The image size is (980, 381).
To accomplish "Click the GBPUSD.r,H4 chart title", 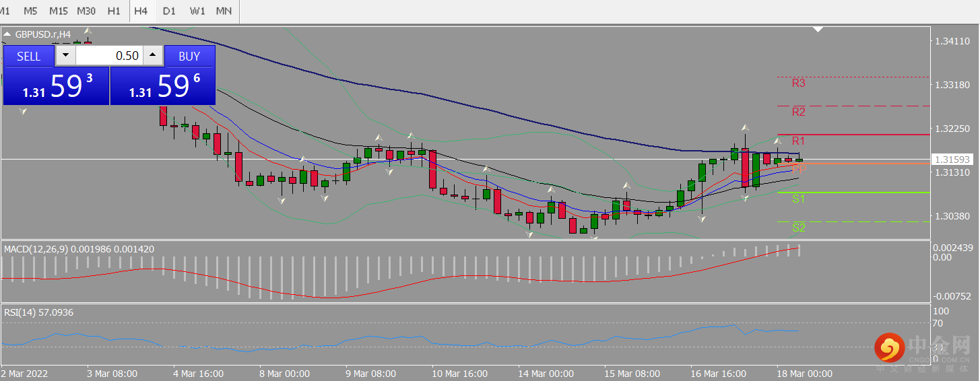I will coord(42,34).
